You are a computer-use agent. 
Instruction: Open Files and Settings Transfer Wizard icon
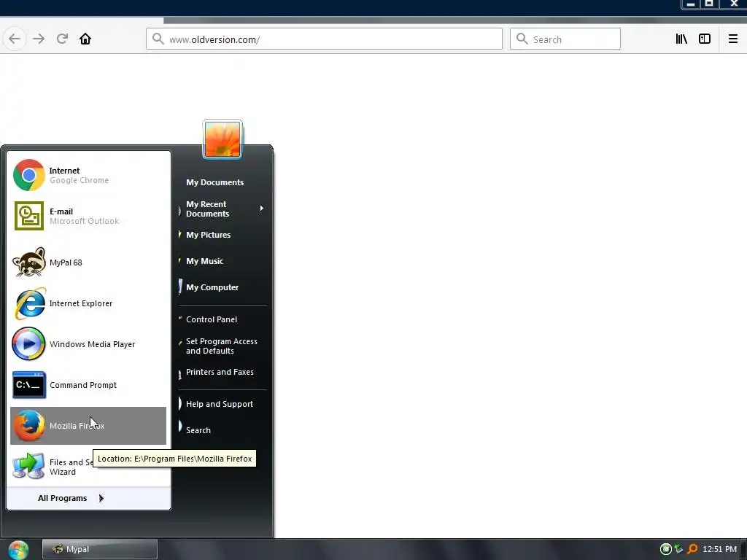coord(29,466)
